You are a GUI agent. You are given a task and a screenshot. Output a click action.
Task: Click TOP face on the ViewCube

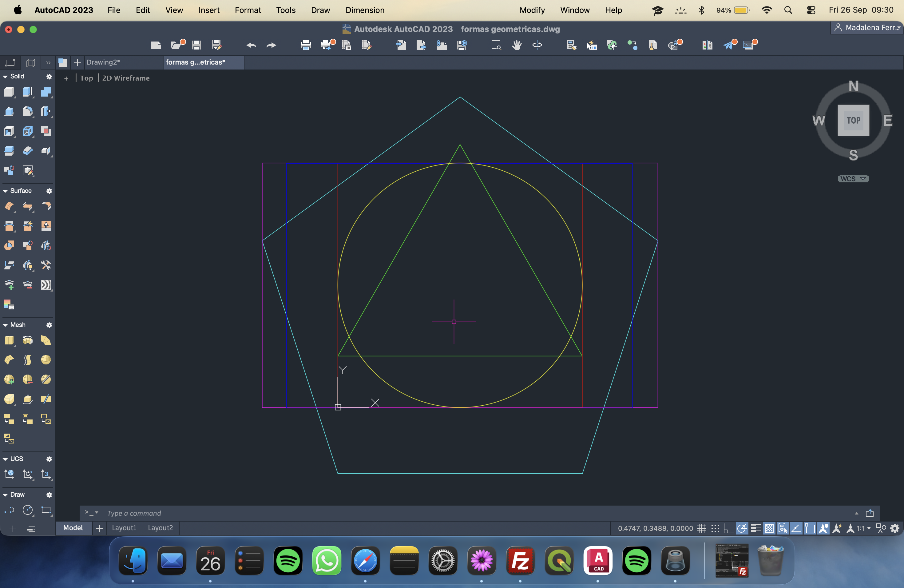click(x=853, y=121)
